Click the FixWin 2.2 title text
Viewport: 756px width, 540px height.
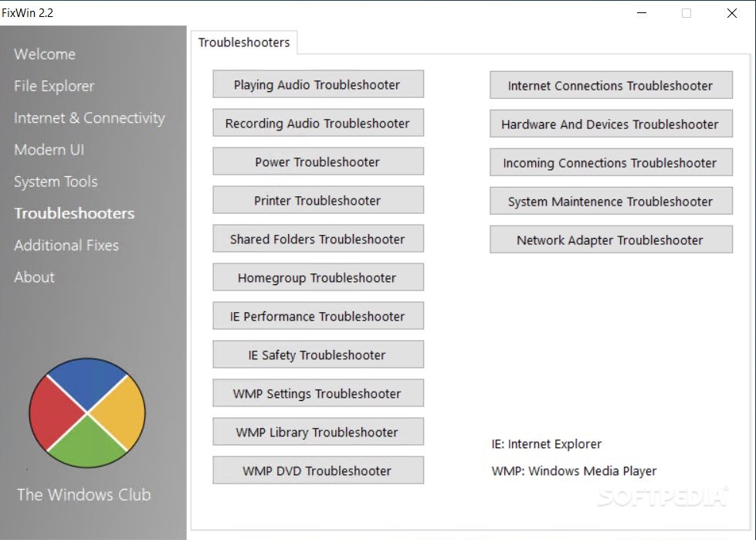coord(28,13)
